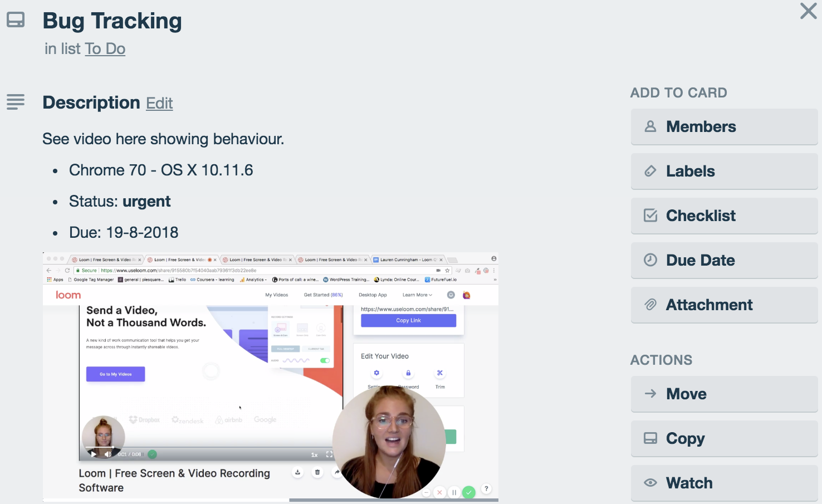Copy the Bug Tracking card
This screenshot has height=504, width=822.
point(724,439)
